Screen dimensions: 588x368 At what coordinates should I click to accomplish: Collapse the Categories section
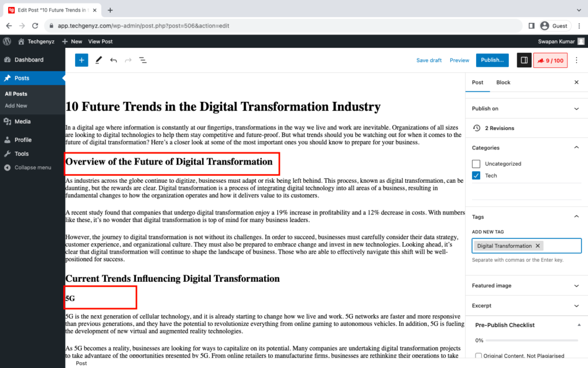tap(527, 148)
